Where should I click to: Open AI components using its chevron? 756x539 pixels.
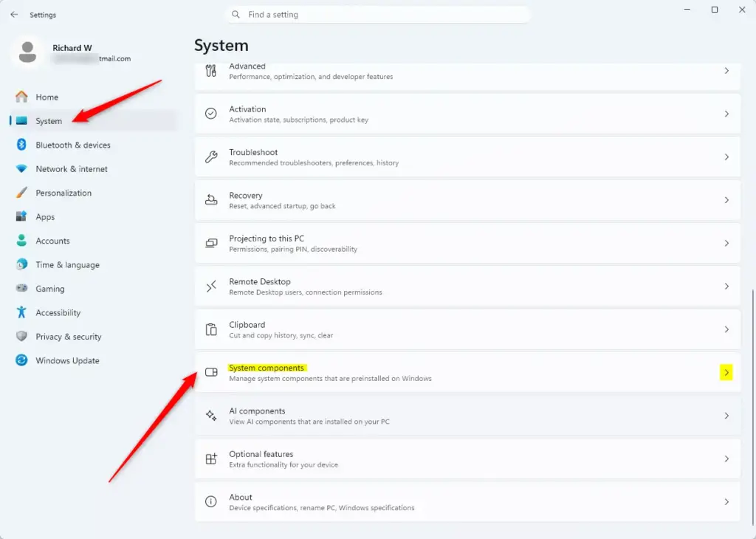coord(726,416)
